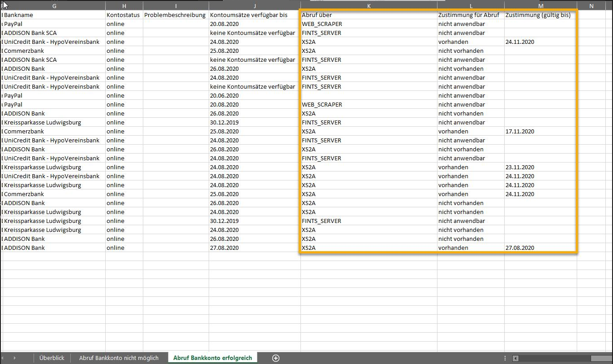
Task: Select the Zustimmung (gültig bis) header cell
Action: (540, 15)
